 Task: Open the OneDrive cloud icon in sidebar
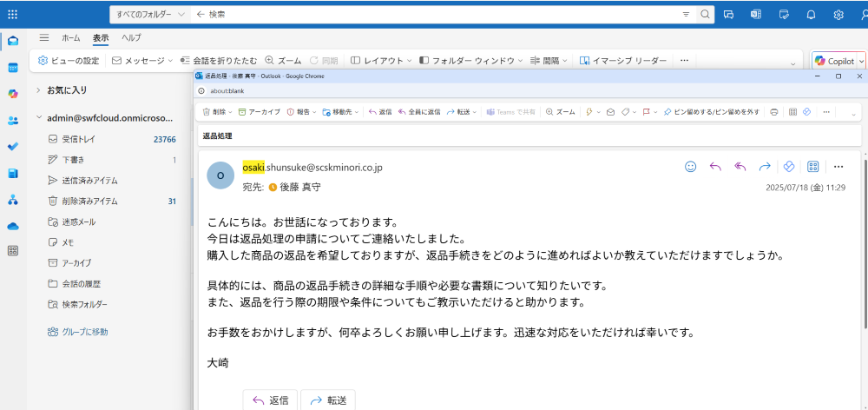[x=13, y=226]
